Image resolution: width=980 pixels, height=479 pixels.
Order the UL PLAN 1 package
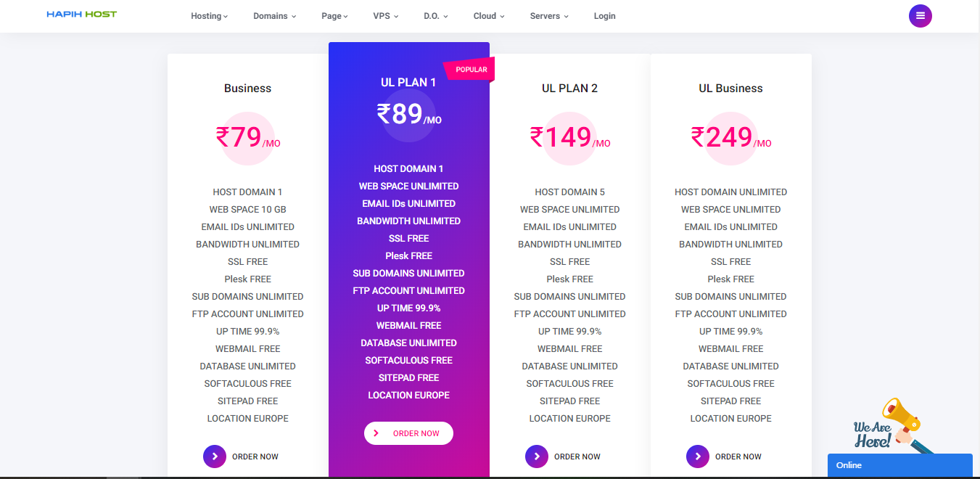408,433
